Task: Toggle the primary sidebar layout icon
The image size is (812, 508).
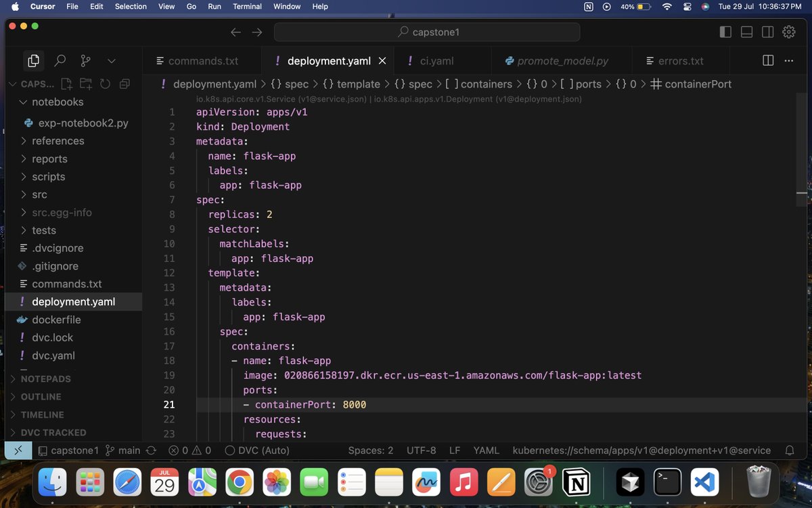Action: click(x=725, y=32)
